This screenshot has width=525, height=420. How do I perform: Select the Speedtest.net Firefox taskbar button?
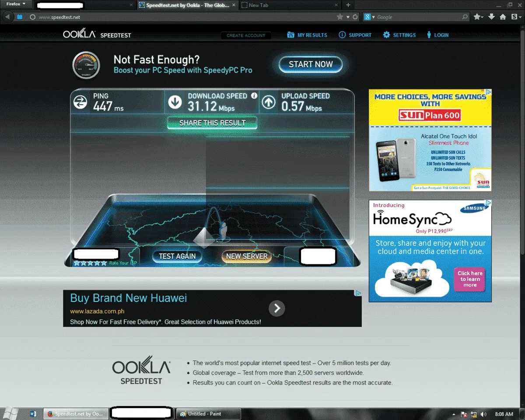click(x=76, y=413)
